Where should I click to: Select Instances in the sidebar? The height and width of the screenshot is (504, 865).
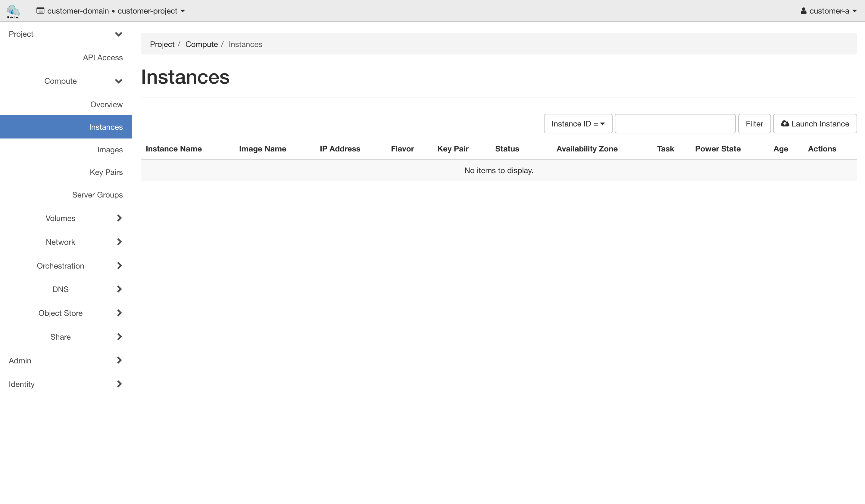(66, 127)
